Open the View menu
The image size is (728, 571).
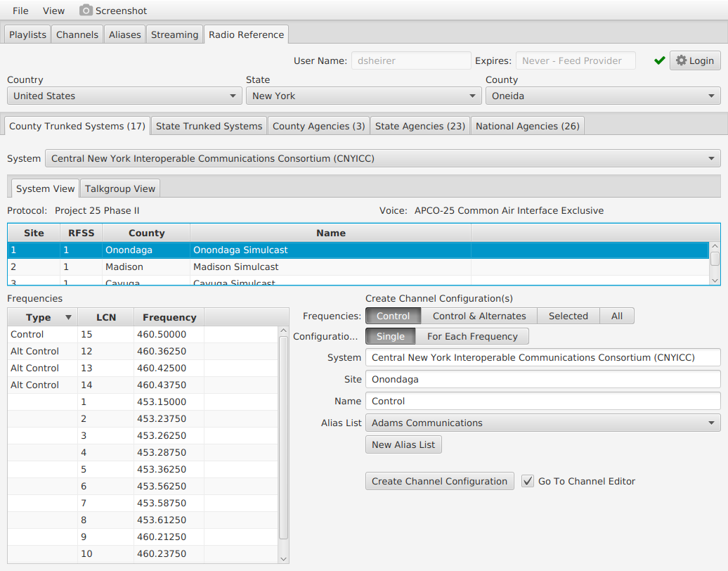point(53,11)
